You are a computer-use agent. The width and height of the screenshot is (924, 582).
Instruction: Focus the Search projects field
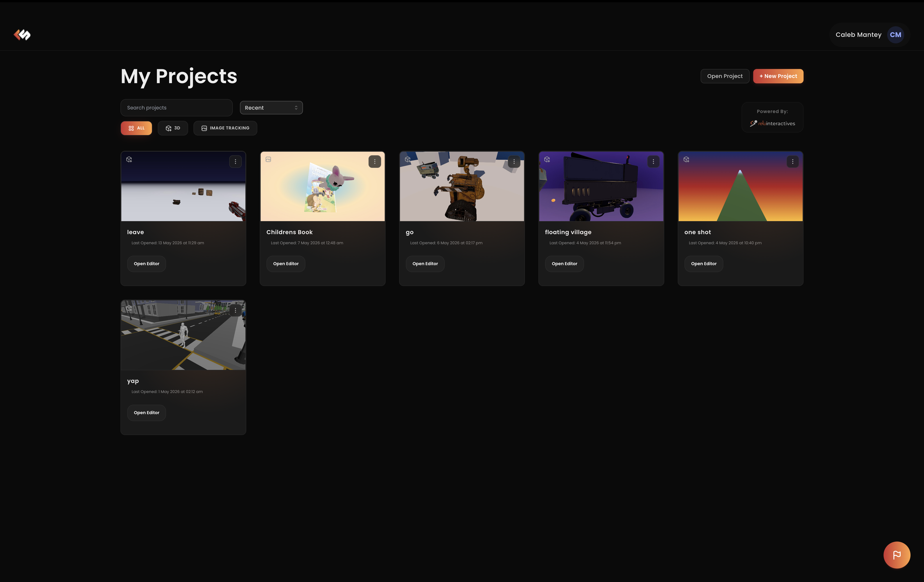(x=176, y=108)
